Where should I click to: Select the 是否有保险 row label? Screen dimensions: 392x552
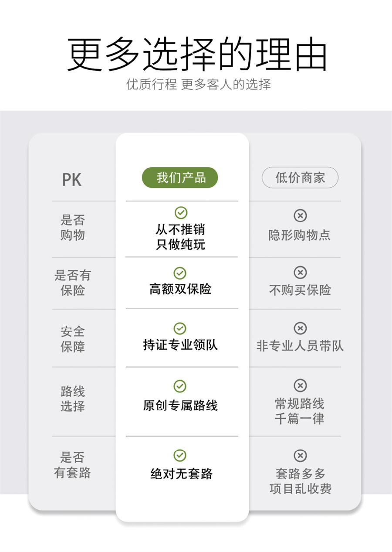[x=73, y=283]
